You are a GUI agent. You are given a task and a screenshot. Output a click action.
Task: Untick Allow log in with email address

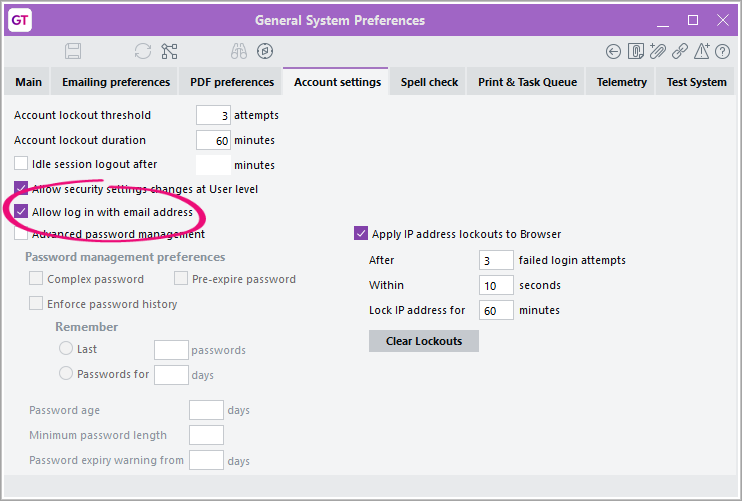coord(21,212)
